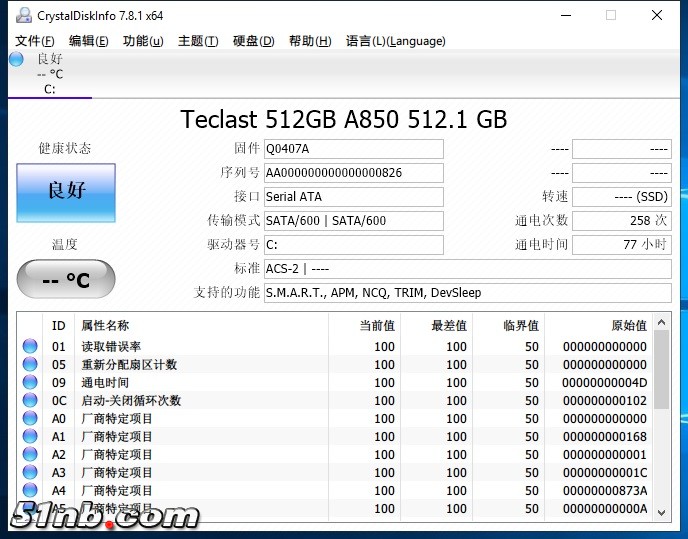Viewport: 688px width, 539px height.
Task: Click the CrystalDiskInfo app icon in title bar
Action: pyautogui.click(x=22, y=15)
